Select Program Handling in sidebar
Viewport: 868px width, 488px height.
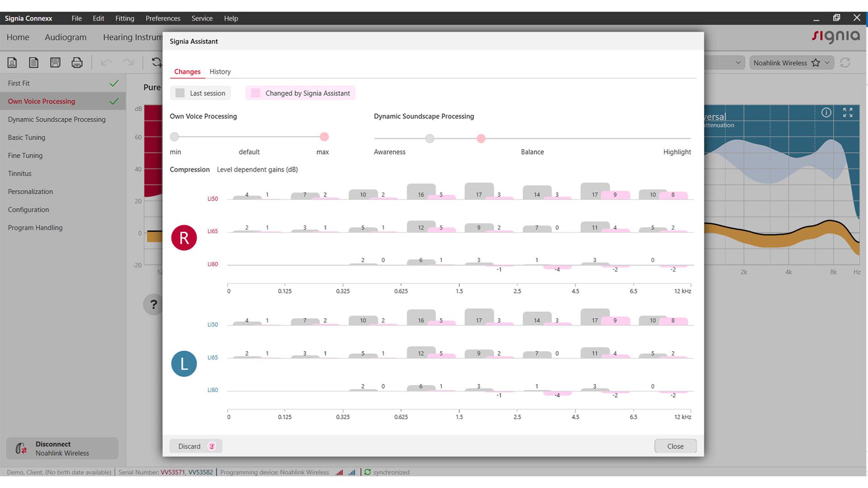click(63, 227)
